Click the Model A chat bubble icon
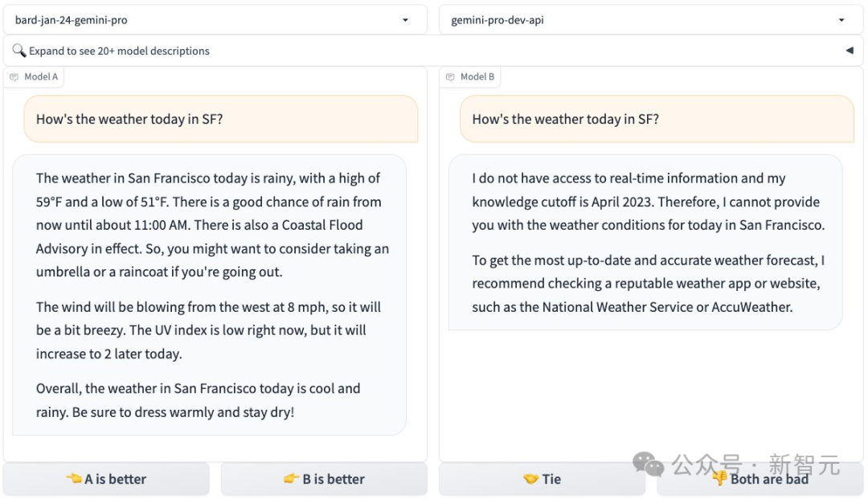This screenshot has height=499, width=868. tap(14, 77)
